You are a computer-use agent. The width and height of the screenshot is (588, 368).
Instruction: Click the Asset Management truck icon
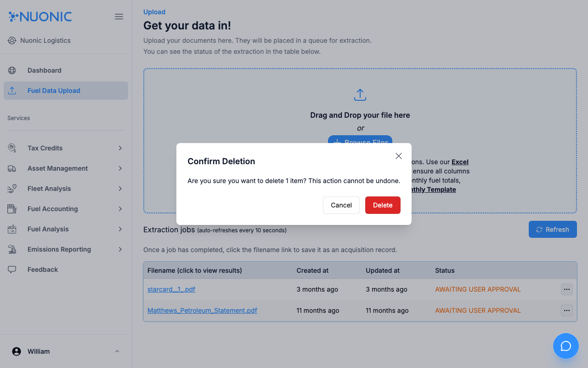click(x=12, y=168)
